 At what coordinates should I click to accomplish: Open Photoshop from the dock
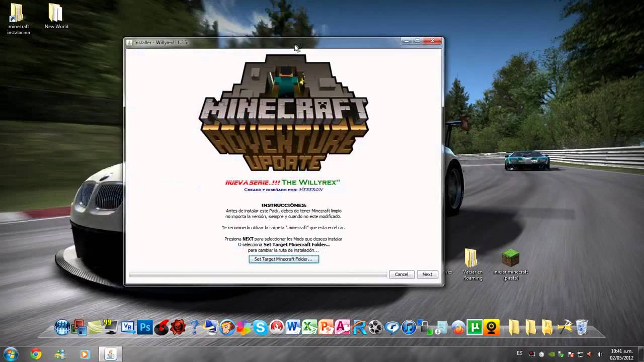pos(145,328)
